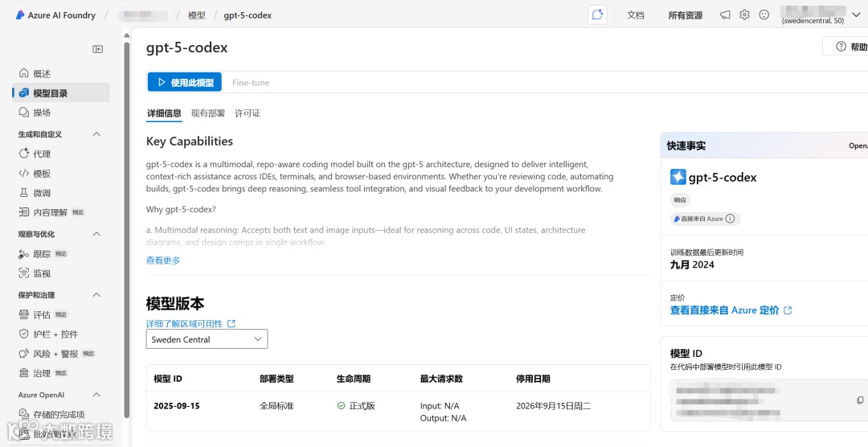Click the 2026年9月15日周二 retirement date
Screen dimensions: 868x447
pos(554,405)
